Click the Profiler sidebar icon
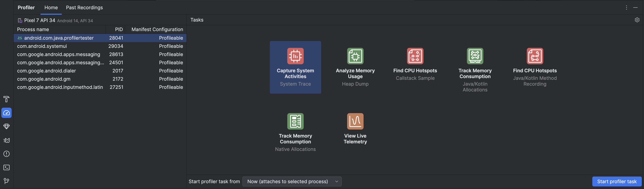644x189 pixels. click(6, 113)
